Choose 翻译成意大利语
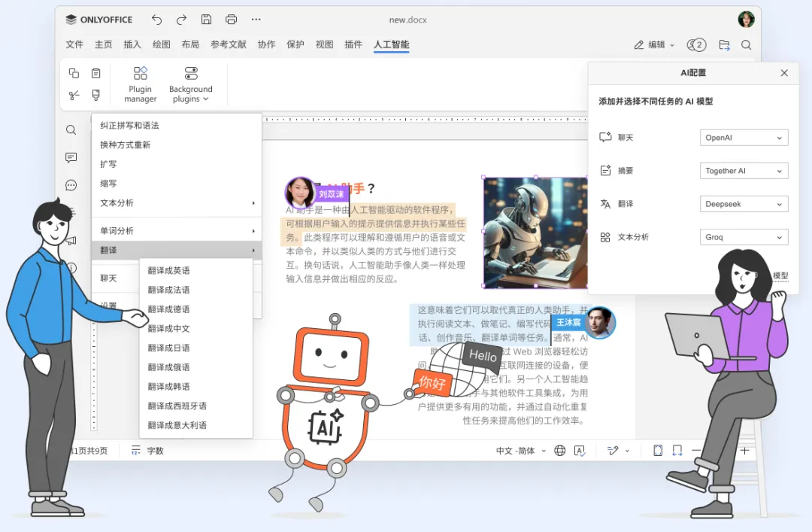Screen dimensions: 812x532 (x=196, y=425)
